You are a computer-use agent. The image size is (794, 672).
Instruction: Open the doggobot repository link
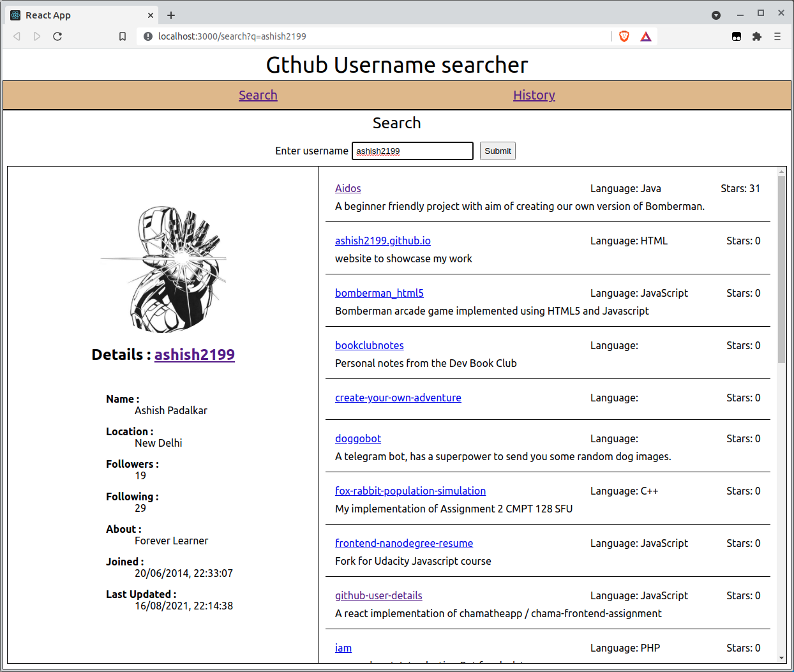pyautogui.click(x=358, y=438)
